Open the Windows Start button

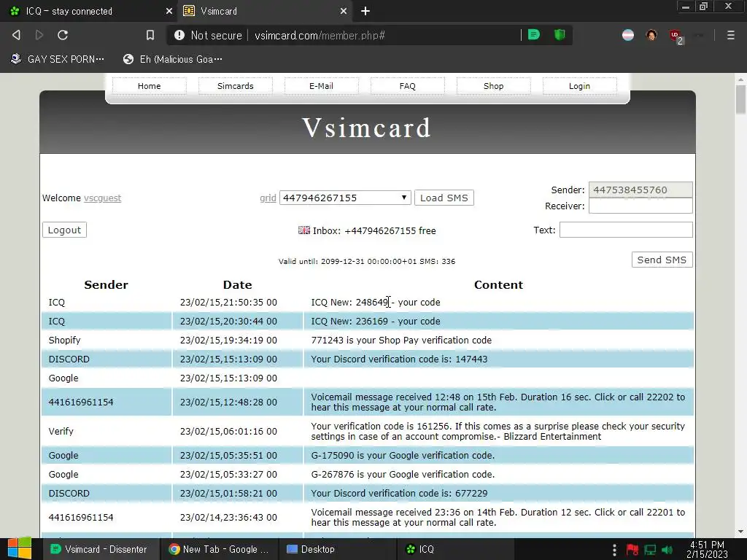pyautogui.click(x=20, y=549)
